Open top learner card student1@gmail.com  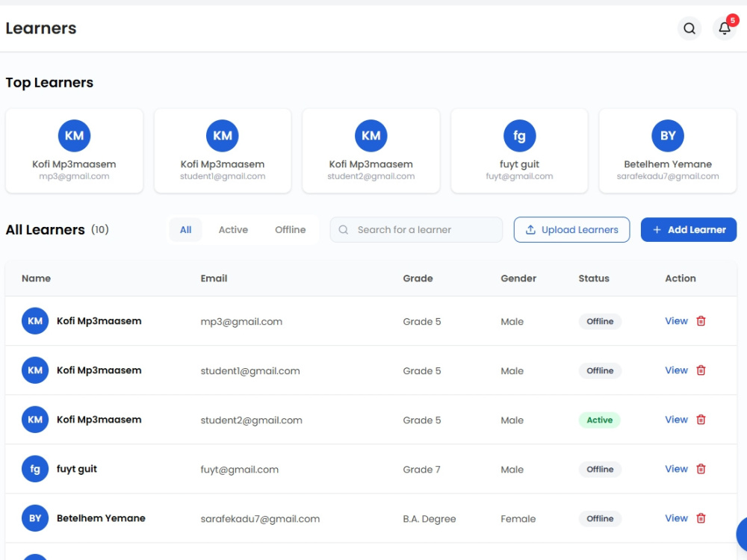tap(223, 151)
